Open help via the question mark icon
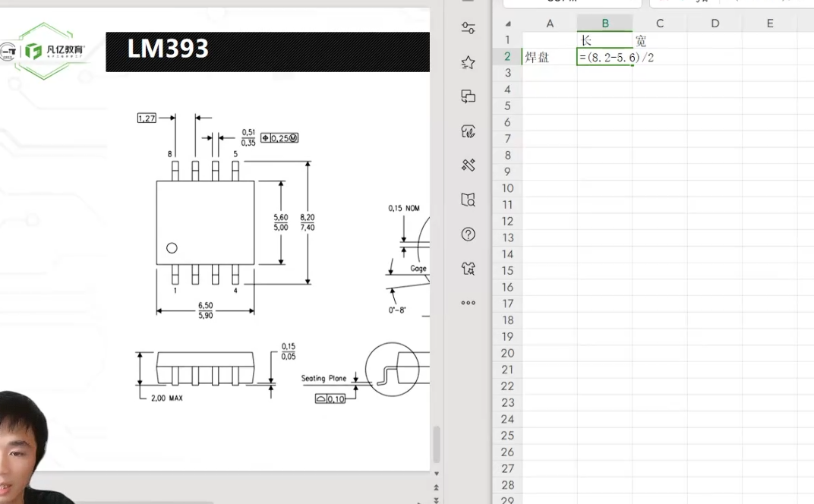This screenshot has height=504, width=814. click(469, 234)
